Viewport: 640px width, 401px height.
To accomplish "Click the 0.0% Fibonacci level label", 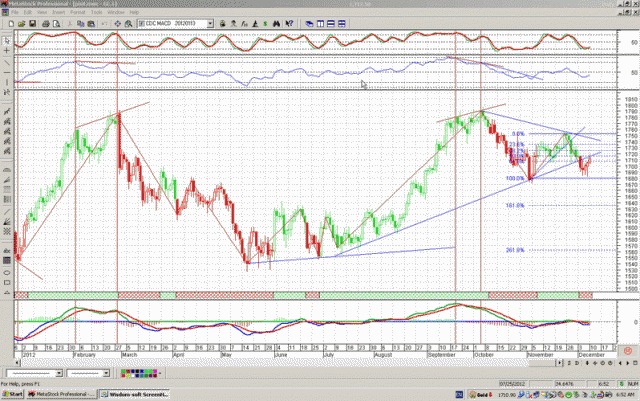I will [x=518, y=134].
